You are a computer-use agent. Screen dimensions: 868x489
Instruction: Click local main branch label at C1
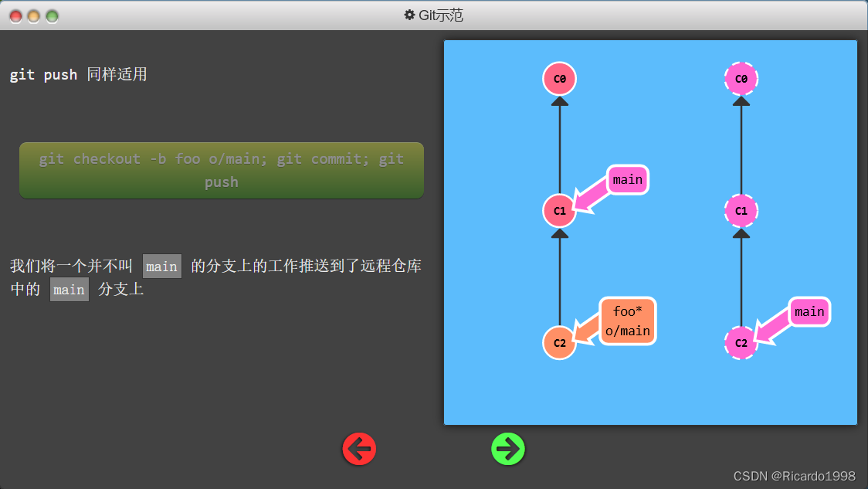(628, 179)
